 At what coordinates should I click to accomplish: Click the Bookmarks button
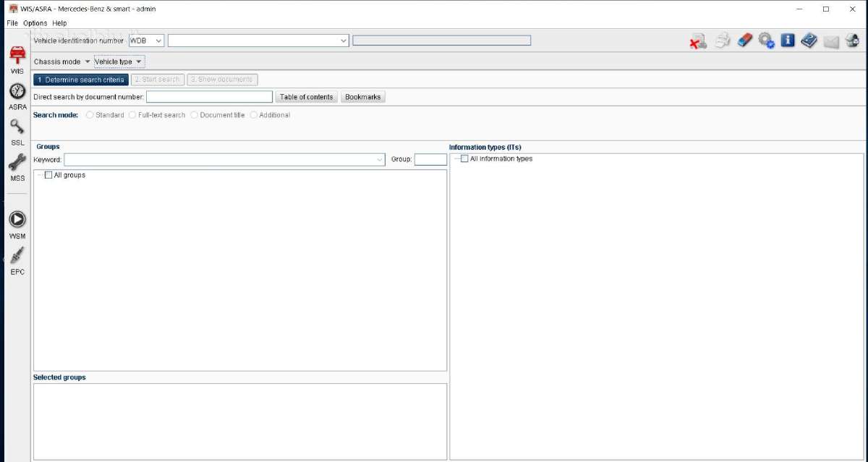tap(363, 97)
